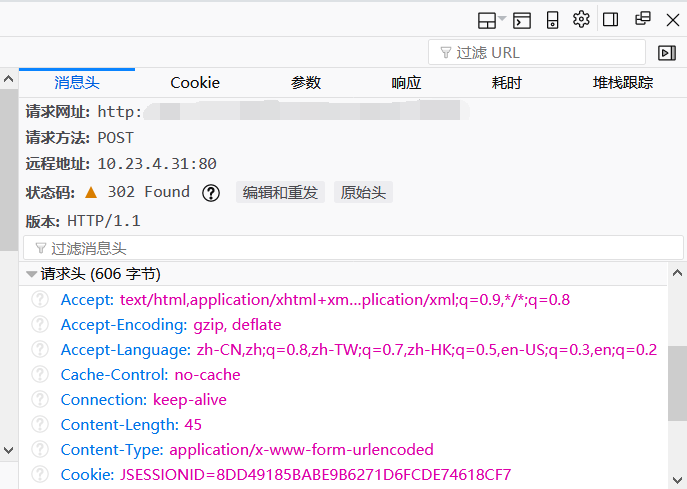Viewport: 687px width, 489px height.
Task: Open devtools in separate window icon
Action: 642,20
